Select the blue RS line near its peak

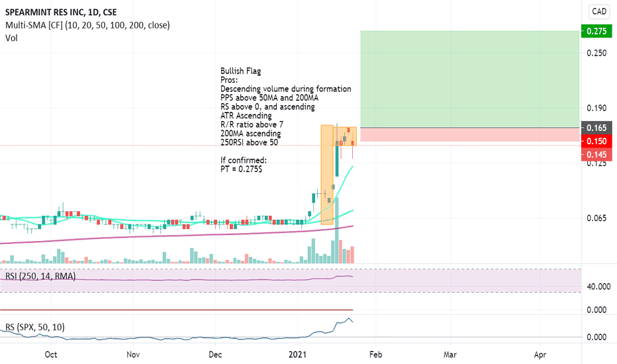pyautogui.click(x=348, y=319)
